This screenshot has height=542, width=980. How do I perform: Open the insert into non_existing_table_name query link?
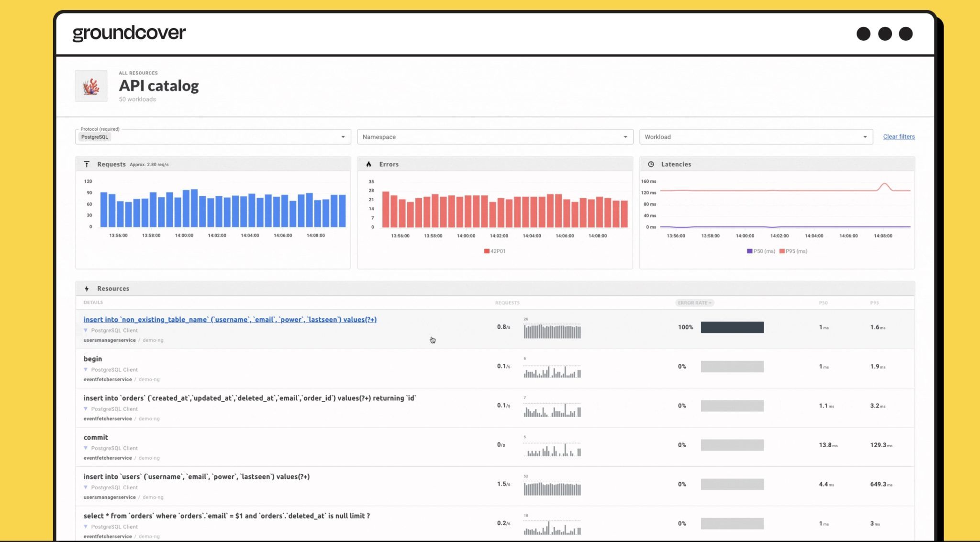(x=230, y=319)
